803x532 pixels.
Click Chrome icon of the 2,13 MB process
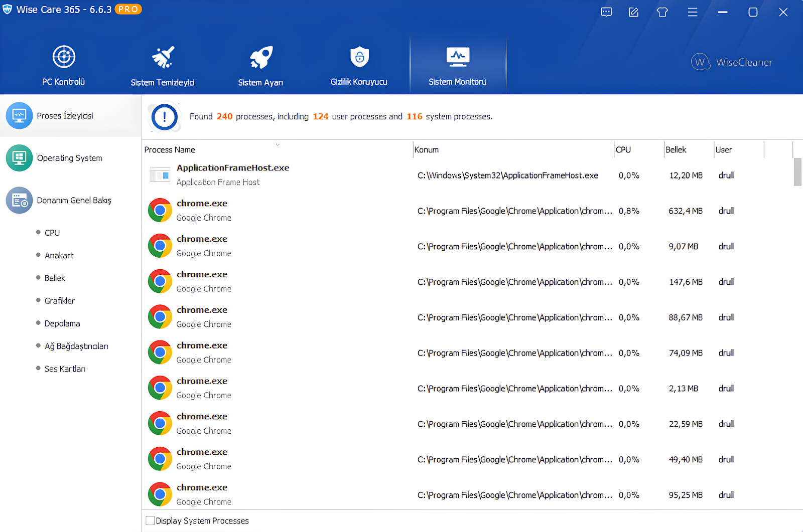click(160, 389)
